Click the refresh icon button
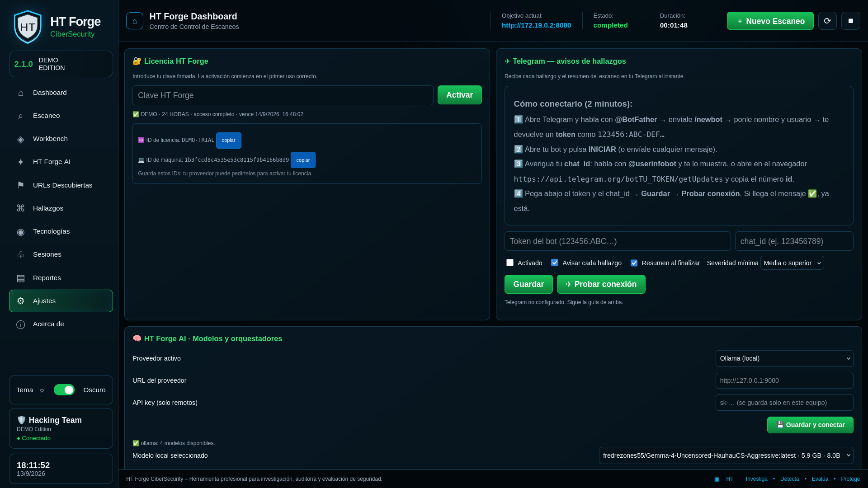This screenshot has width=868, height=488. [x=827, y=21]
